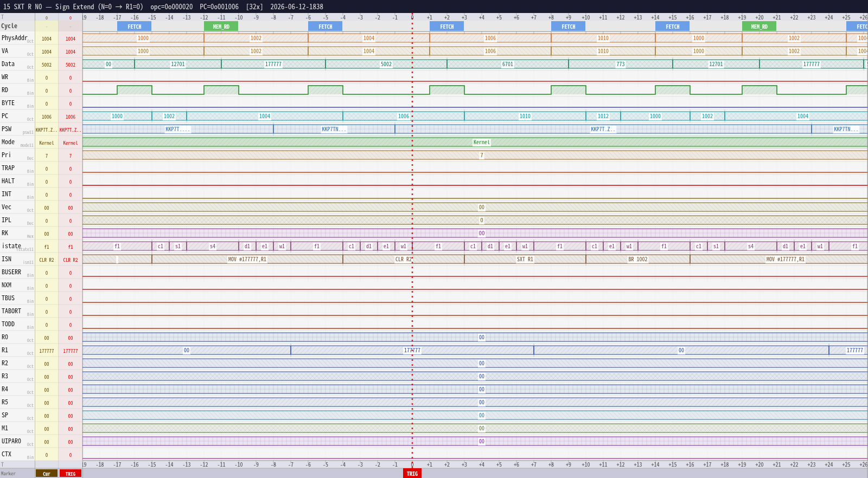The width and height of the screenshot is (868, 478).
Task: Select the TABORT signal label
Action: (x=11, y=311)
